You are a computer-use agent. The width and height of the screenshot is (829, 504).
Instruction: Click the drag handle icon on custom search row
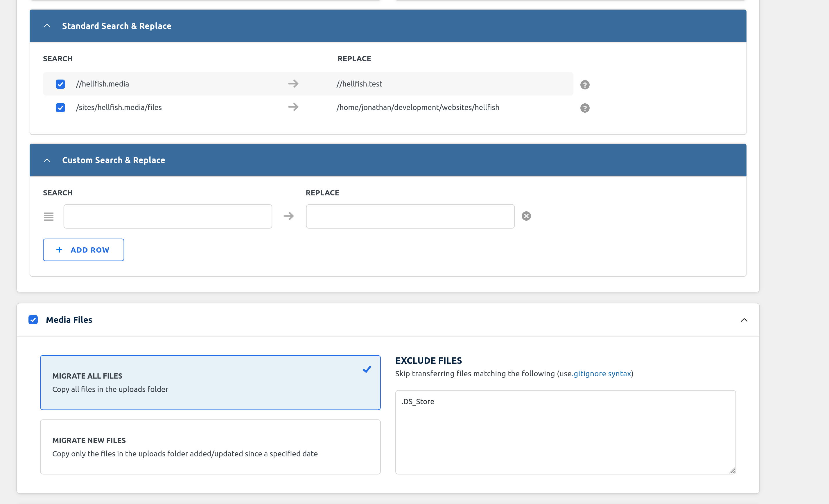click(49, 216)
